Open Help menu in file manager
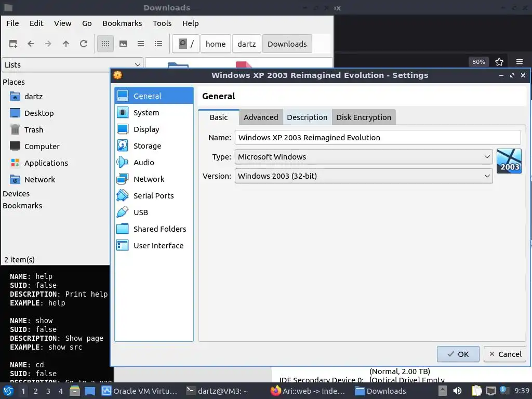 [x=190, y=23]
